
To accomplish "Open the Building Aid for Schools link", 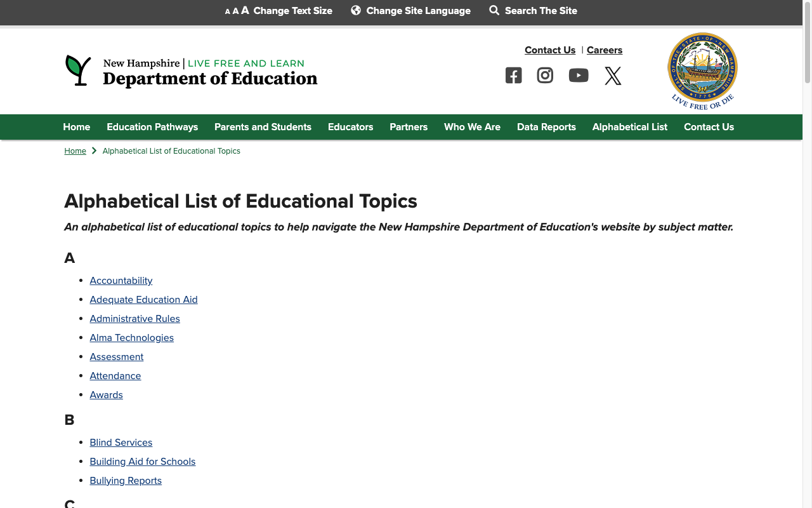I will [x=143, y=462].
